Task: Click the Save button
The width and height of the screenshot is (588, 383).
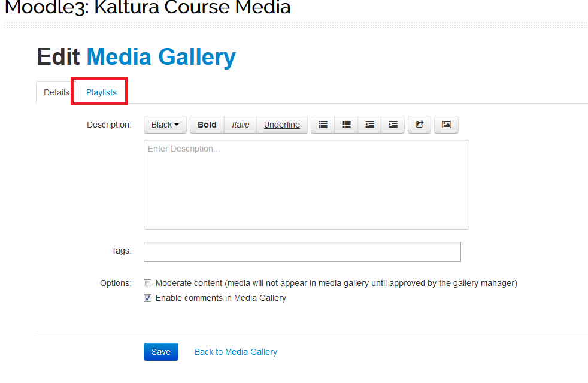Action: click(x=161, y=352)
